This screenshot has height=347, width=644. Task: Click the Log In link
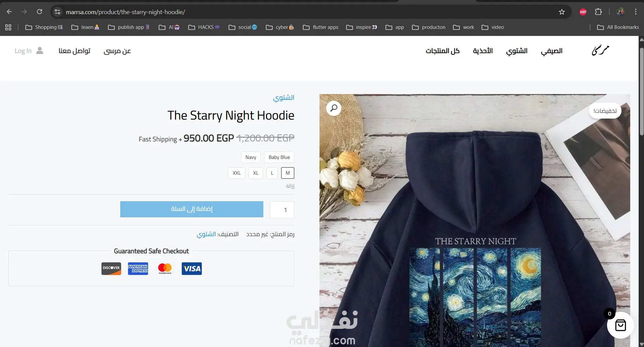pos(23,51)
